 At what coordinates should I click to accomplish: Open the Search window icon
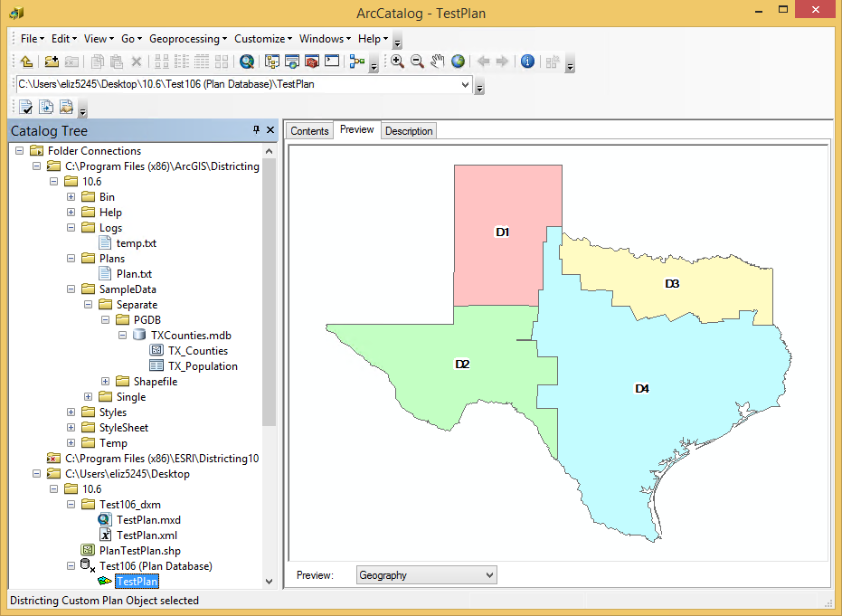(292, 62)
